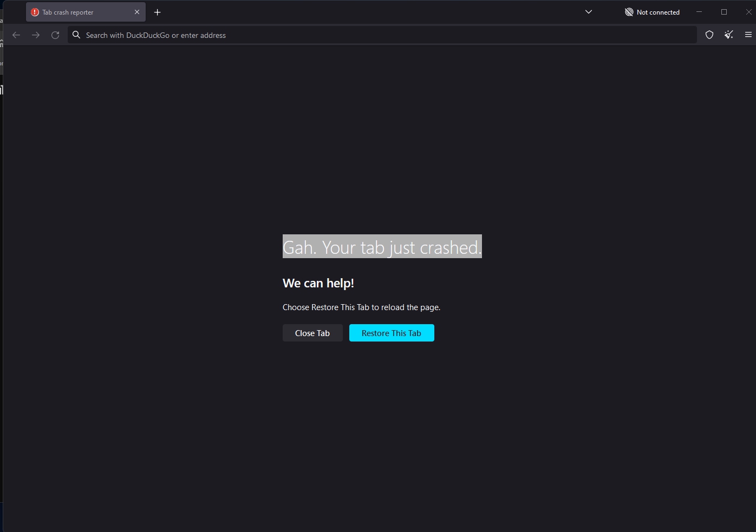Click the Restore This Tab button
This screenshot has height=532, width=756.
(391, 333)
